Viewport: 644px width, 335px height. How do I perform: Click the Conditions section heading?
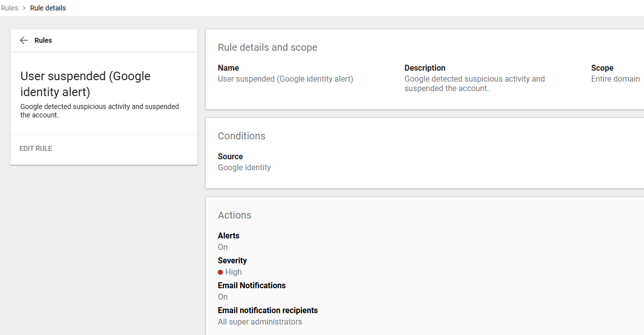click(241, 136)
